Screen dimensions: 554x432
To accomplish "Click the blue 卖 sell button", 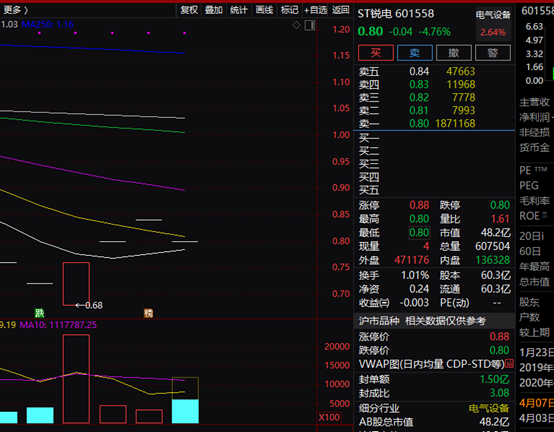I will [415, 53].
